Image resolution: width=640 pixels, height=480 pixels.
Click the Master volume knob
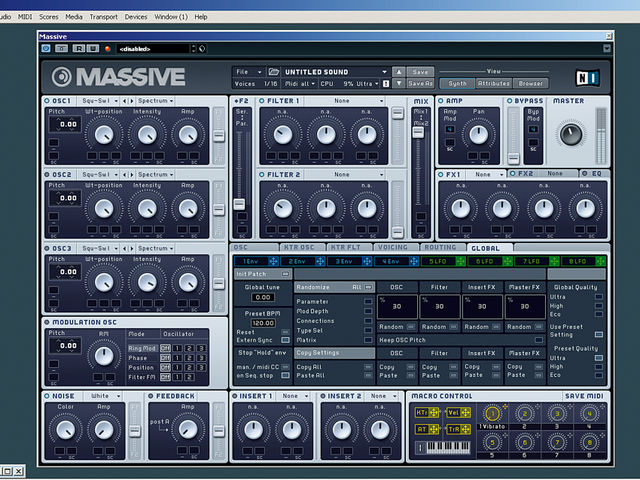[571, 135]
